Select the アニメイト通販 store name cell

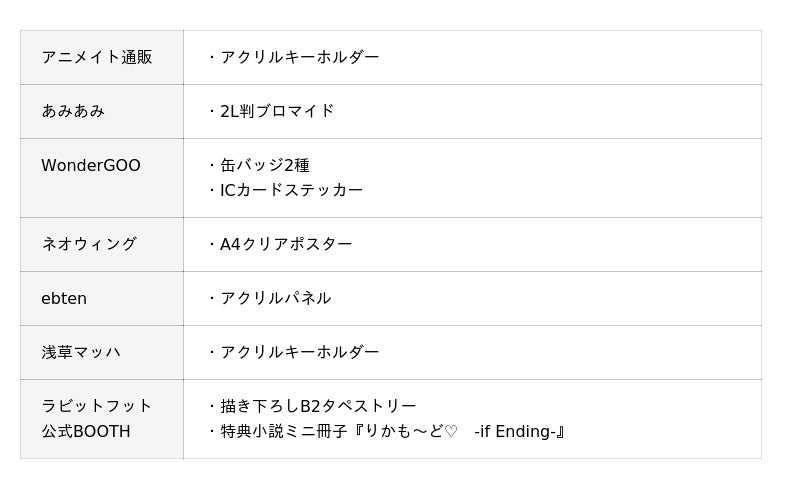pos(97,57)
